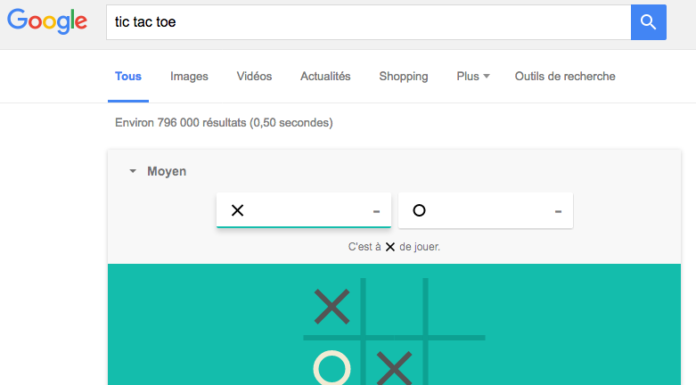Click the empty top-middle board cell
This screenshot has width=696, height=385.
click(394, 306)
